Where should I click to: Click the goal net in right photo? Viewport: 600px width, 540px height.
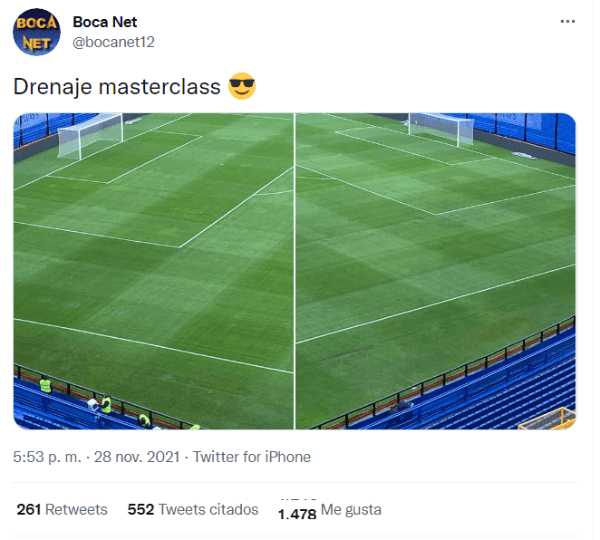click(441, 128)
